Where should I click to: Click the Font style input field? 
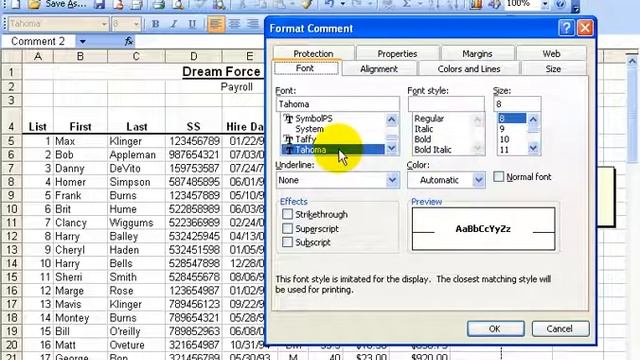point(446,104)
